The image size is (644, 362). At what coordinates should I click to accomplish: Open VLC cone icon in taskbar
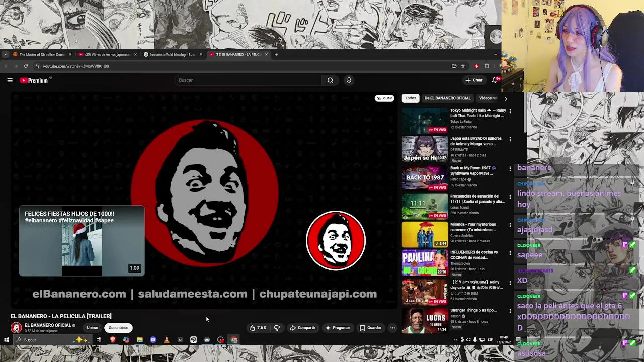pos(167,340)
